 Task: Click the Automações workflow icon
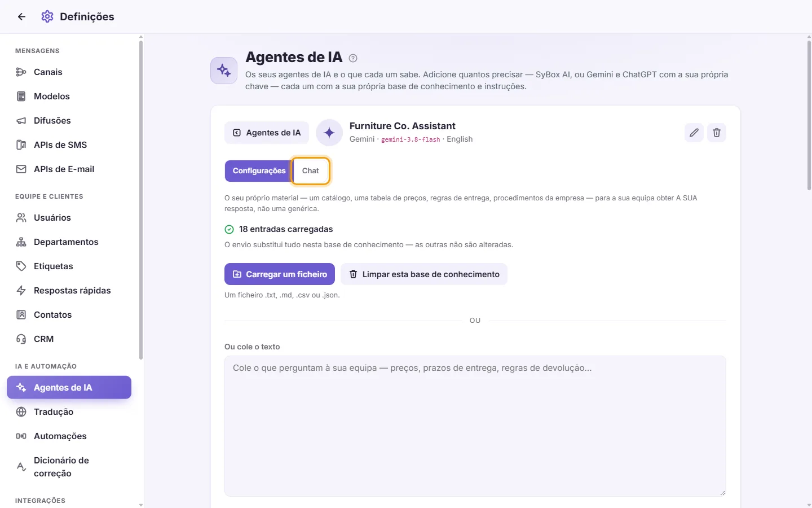point(21,436)
